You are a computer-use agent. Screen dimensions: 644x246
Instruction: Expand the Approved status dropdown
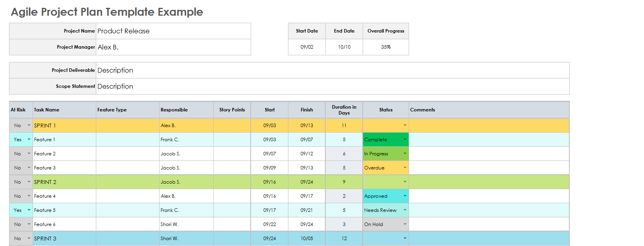[405, 196]
